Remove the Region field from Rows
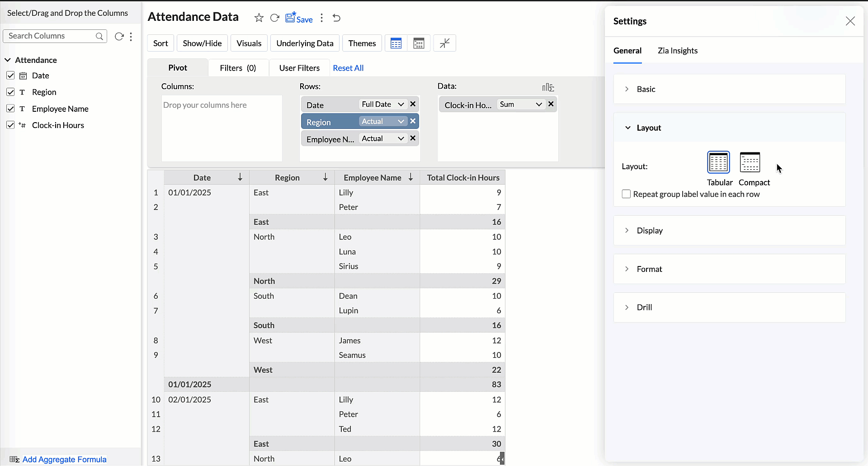The image size is (868, 466). (413, 121)
